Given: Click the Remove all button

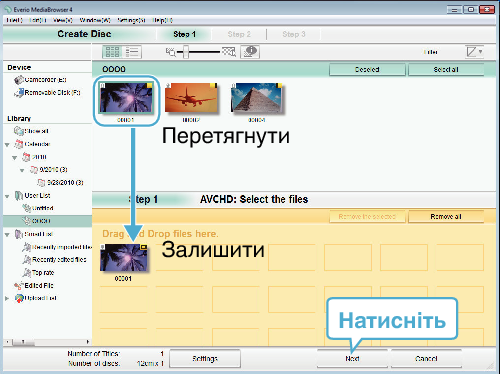Looking at the screenshot, I should pos(446,217).
